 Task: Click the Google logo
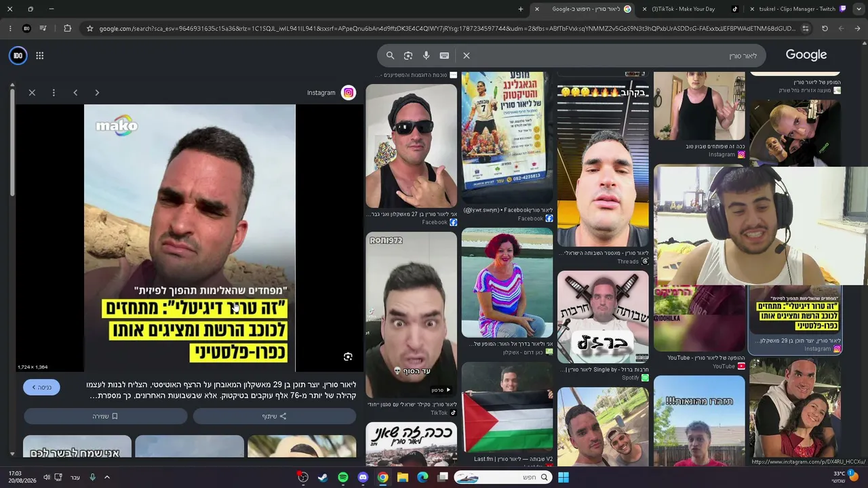(x=806, y=55)
